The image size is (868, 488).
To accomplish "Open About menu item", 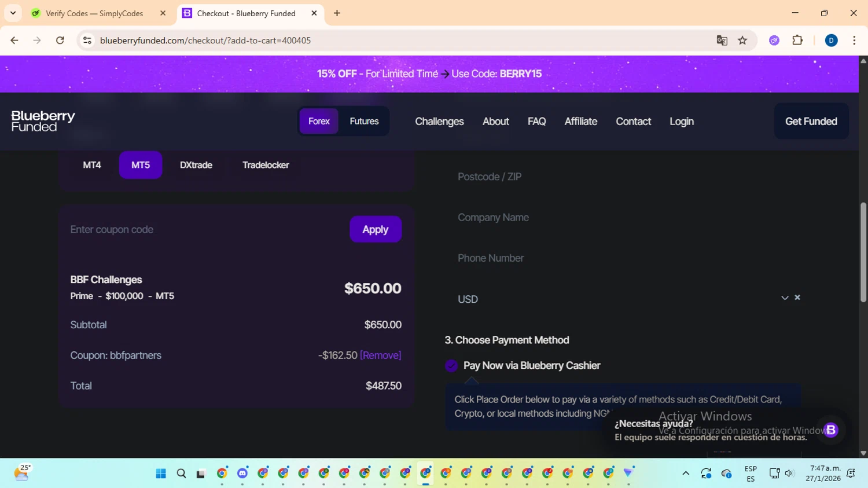I will coord(496,122).
